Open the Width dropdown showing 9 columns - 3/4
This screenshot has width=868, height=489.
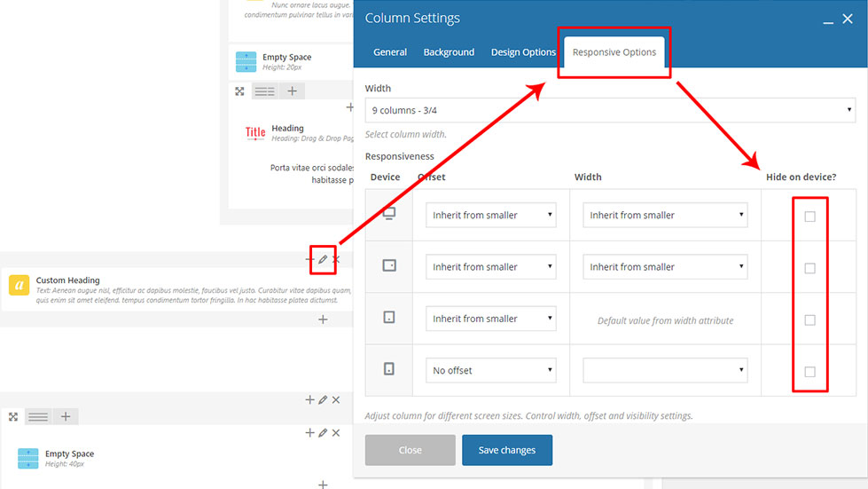610,111
